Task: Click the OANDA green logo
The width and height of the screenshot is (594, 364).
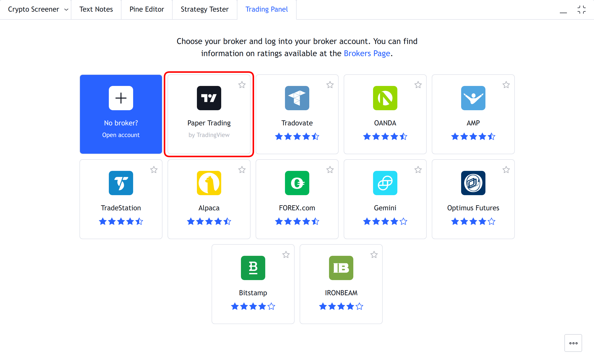Action: tap(385, 98)
